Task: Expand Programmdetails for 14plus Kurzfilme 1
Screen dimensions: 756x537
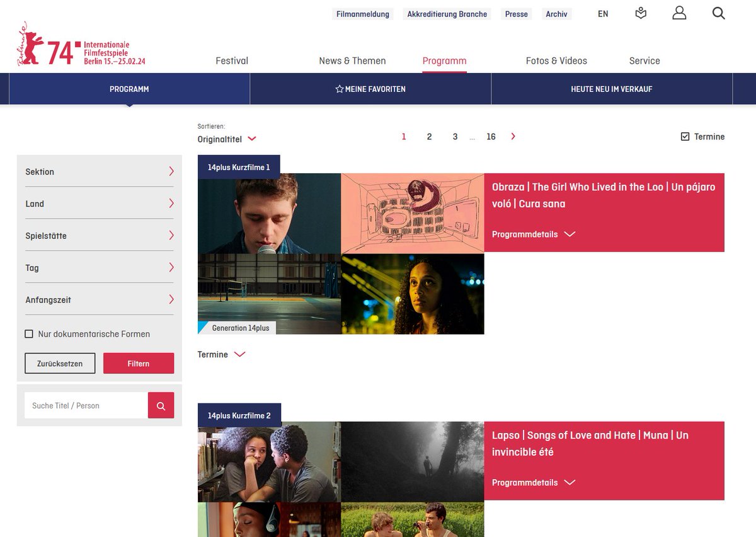Action: (534, 234)
